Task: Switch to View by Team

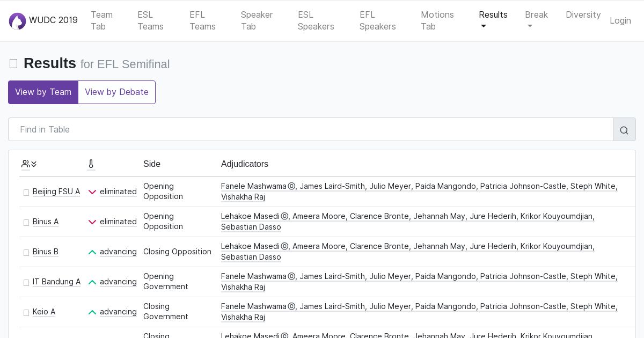Action: click(43, 92)
